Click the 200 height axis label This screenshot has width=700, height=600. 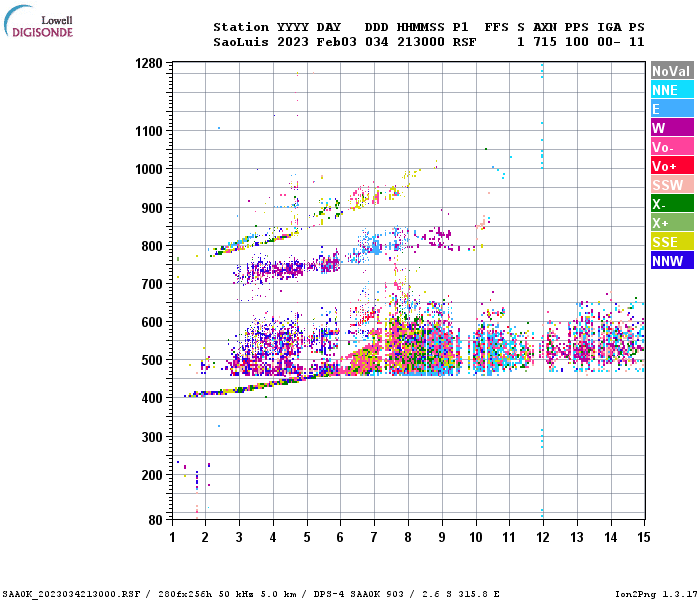point(152,475)
